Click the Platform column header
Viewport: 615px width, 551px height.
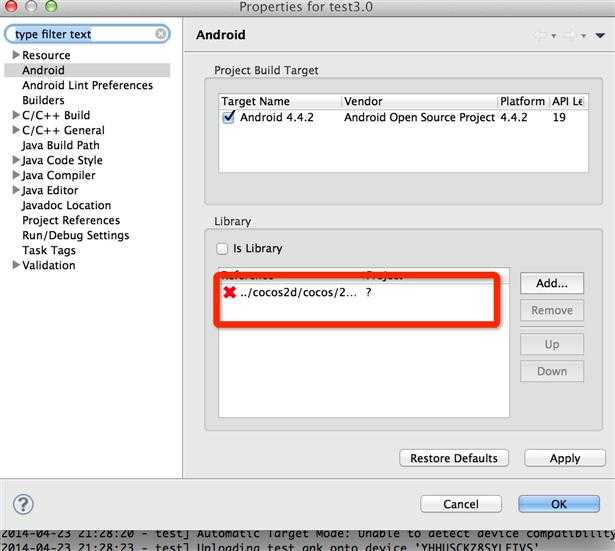pos(524,101)
